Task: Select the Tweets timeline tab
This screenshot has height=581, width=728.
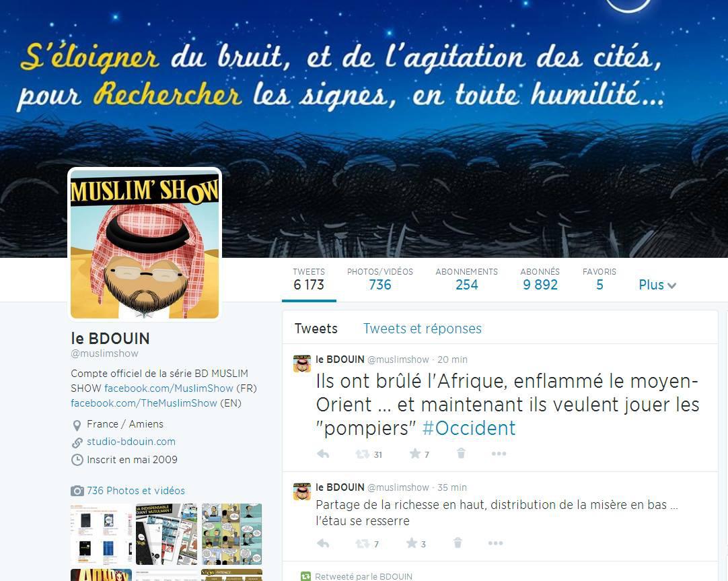Action: 316,329
